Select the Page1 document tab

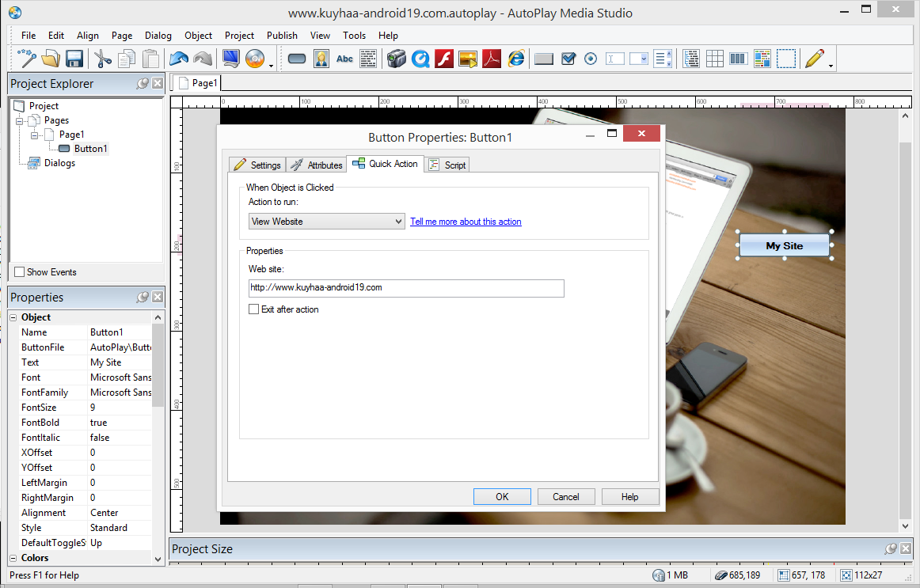pyautogui.click(x=196, y=83)
